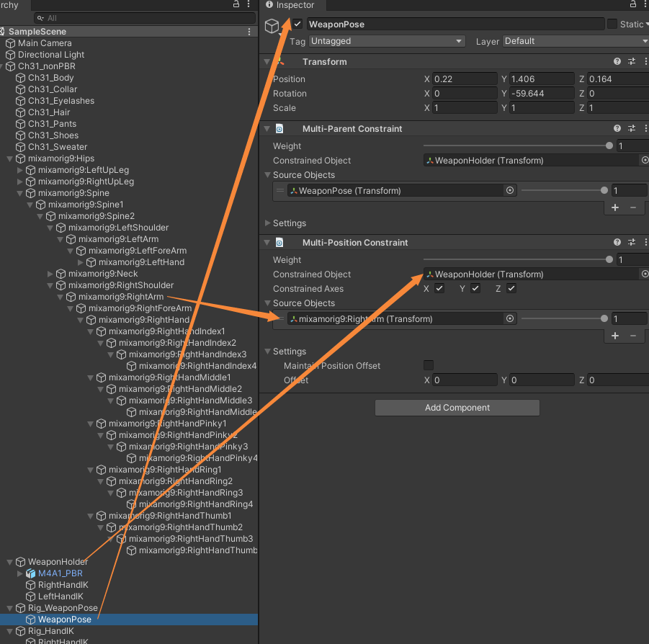This screenshot has width=649, height=644.
Task: Click the Multi-Parent Constraint component icon
Action: (x=281, y=128)
